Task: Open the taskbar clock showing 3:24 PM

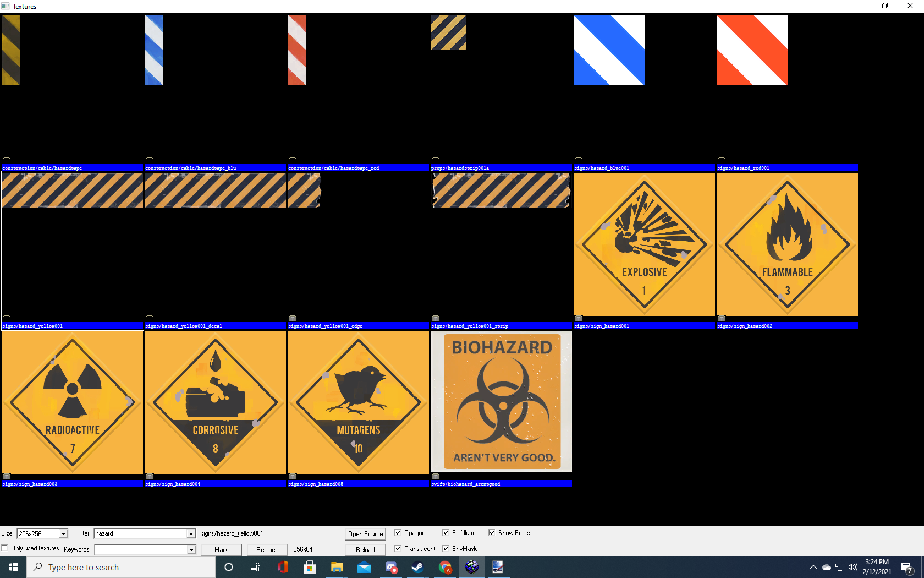Action: click(877, 567)
